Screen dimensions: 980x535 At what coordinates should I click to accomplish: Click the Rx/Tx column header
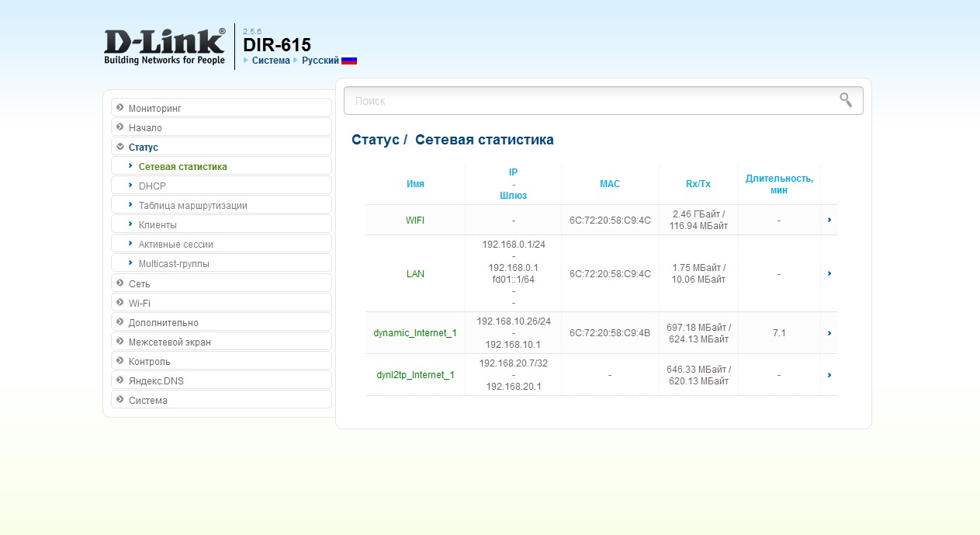coord(698,184)
